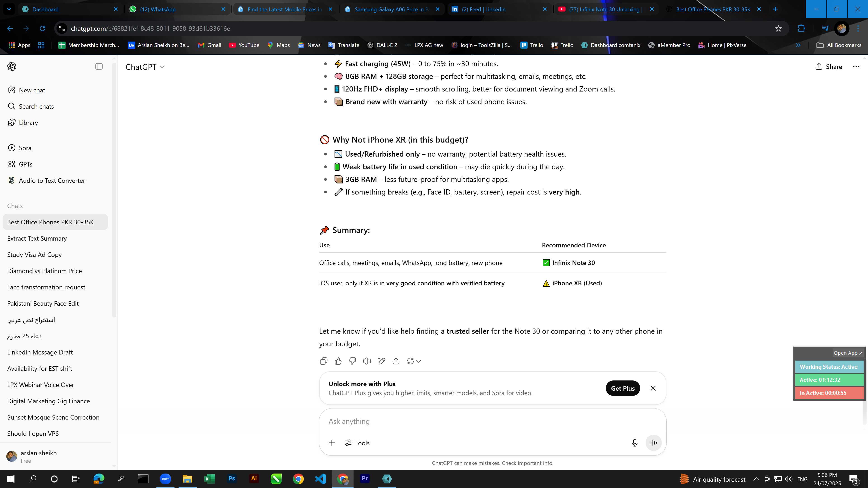Start dictation with the microphone icon

coord(634,443)
